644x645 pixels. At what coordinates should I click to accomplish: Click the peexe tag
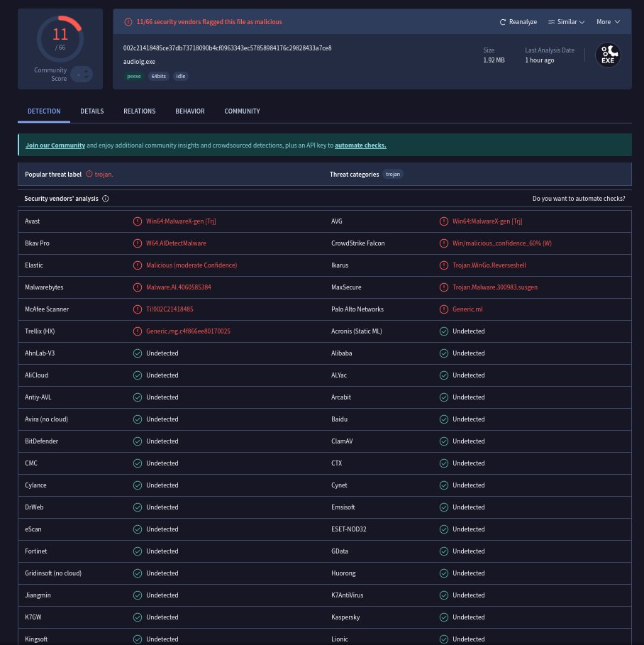coord(133,76)
